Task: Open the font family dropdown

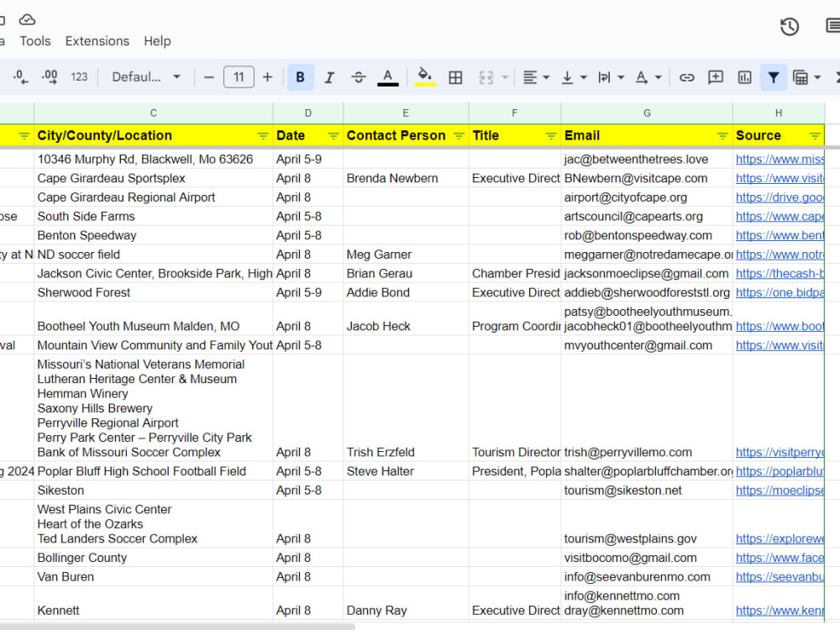Action: 145,77
